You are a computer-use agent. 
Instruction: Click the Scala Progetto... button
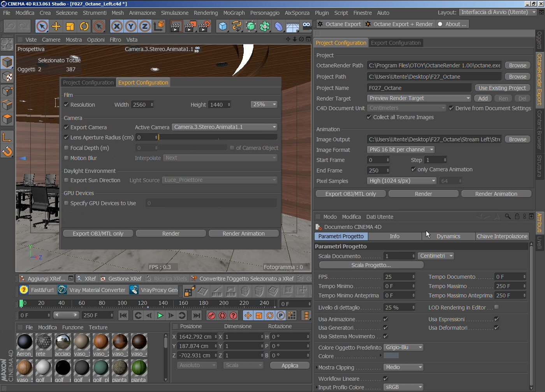click(x=371, y=265)
